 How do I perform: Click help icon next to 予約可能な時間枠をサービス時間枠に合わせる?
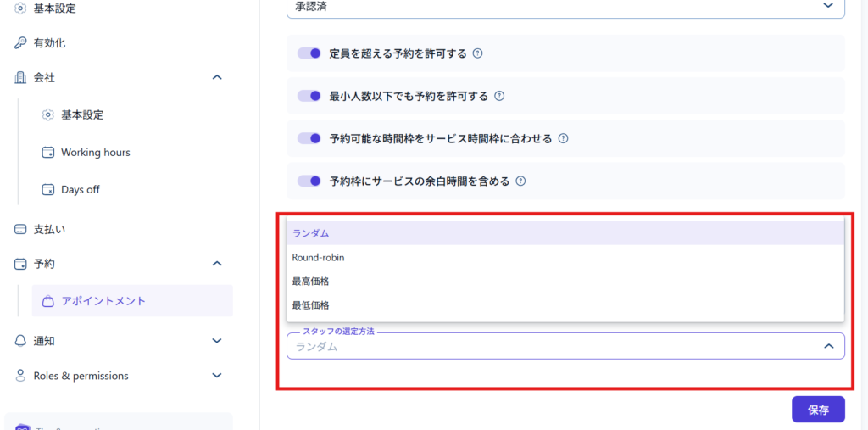pyautogui.click(x=563, y=138)
